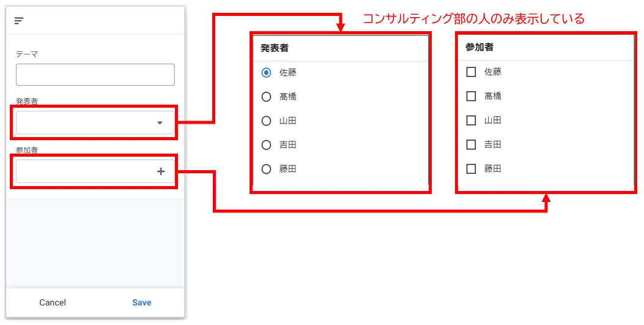Click the plus icon in 参加者 field
Image resolution: width=644 pixels, height=325 pixels.
[x=161, y=171]
